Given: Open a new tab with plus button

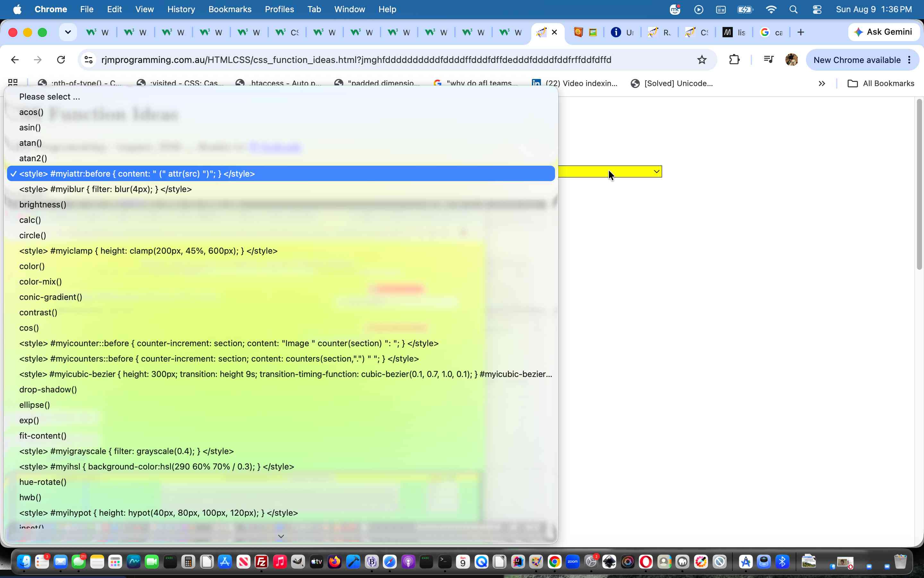Looking at the screenshot, I should [x=801, y=32].
